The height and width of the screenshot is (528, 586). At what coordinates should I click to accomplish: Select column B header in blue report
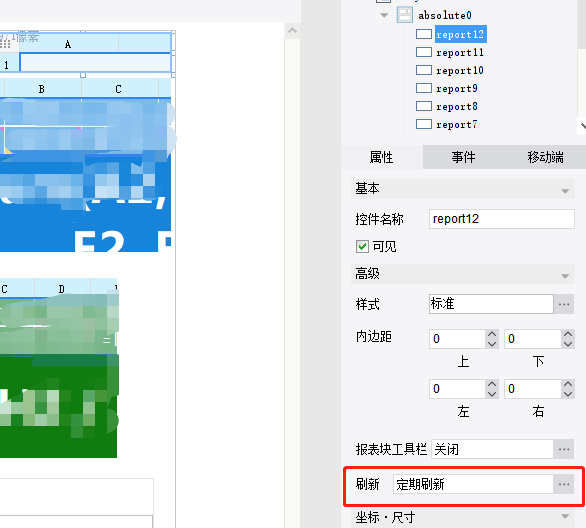[42, 89]
